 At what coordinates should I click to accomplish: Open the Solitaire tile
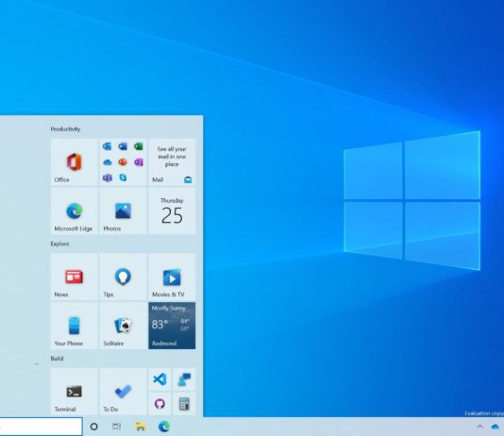pyautogui.click(x=123, y=326)
